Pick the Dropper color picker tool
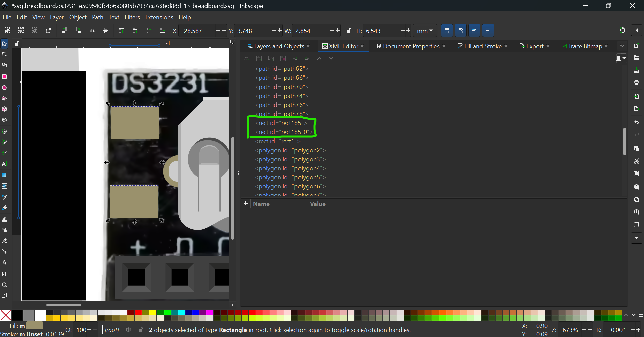 4,197
